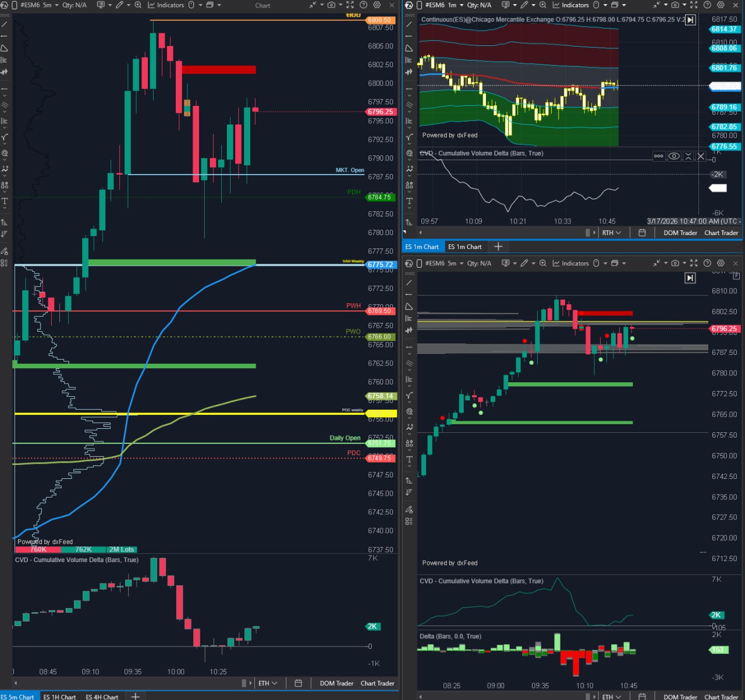Open the ETH session dropdown in left chart
745x700 pixels.
(268, 683)
